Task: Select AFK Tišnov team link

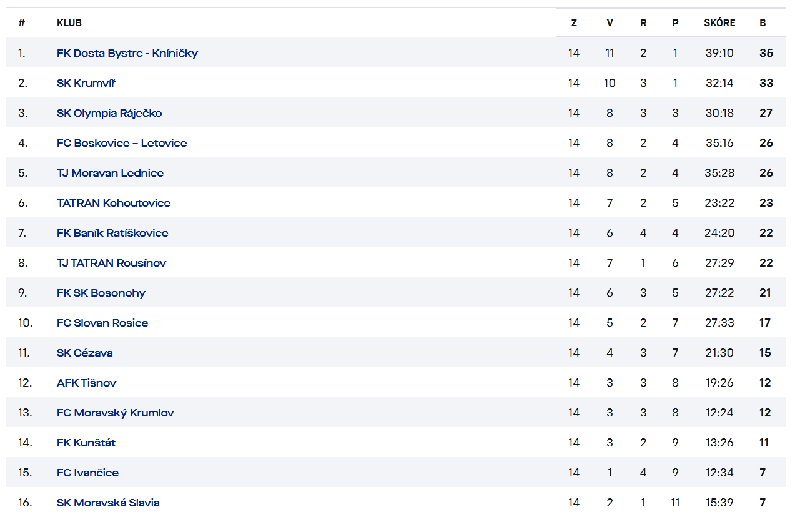Action: 86,383
